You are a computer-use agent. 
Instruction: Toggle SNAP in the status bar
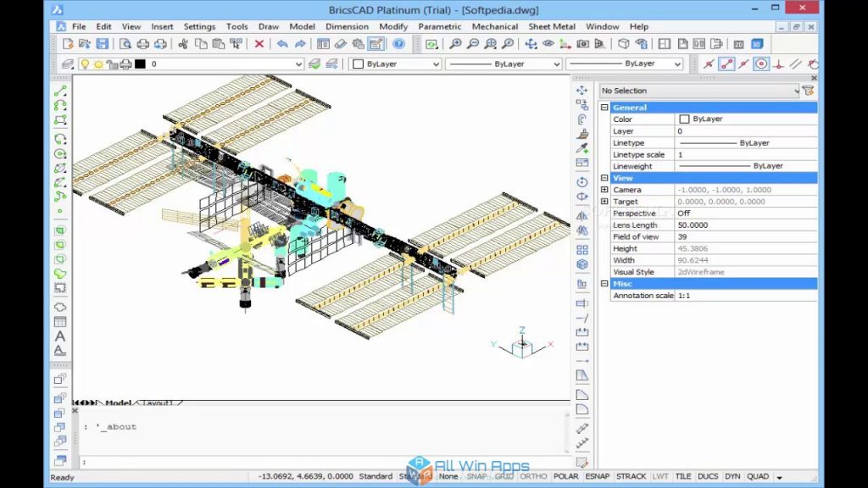point(476,476)
